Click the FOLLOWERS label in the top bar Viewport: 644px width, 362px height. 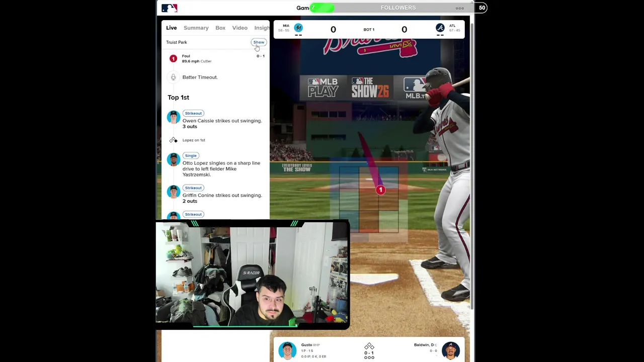coord(398,8)
